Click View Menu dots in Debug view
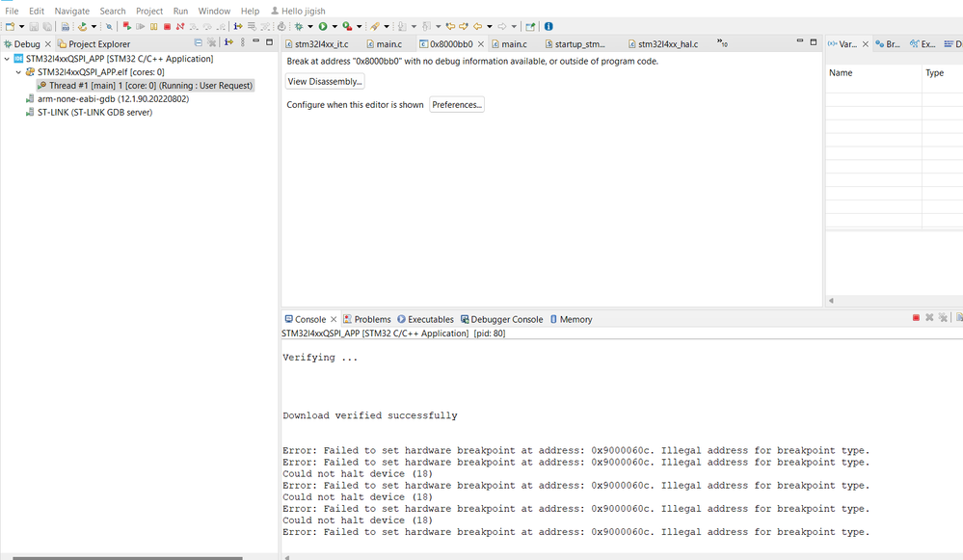The height and width of the screenshot is (560, 963). pyautogui.click(x=243, y=42)
